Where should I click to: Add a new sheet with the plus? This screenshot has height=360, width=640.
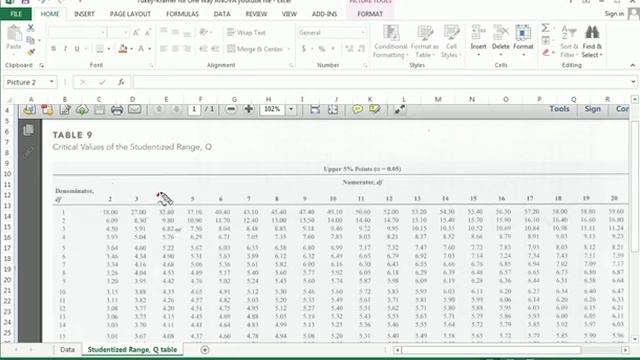coord(204,349)
